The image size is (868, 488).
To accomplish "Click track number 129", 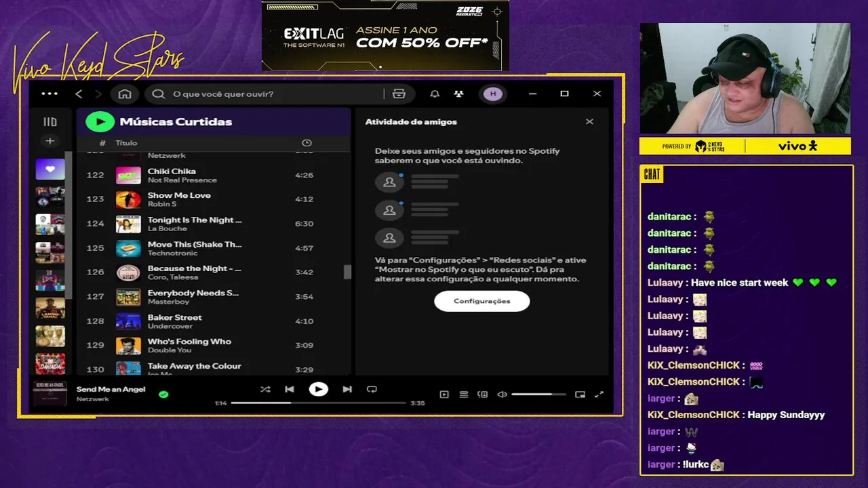I will coord(95,345).
